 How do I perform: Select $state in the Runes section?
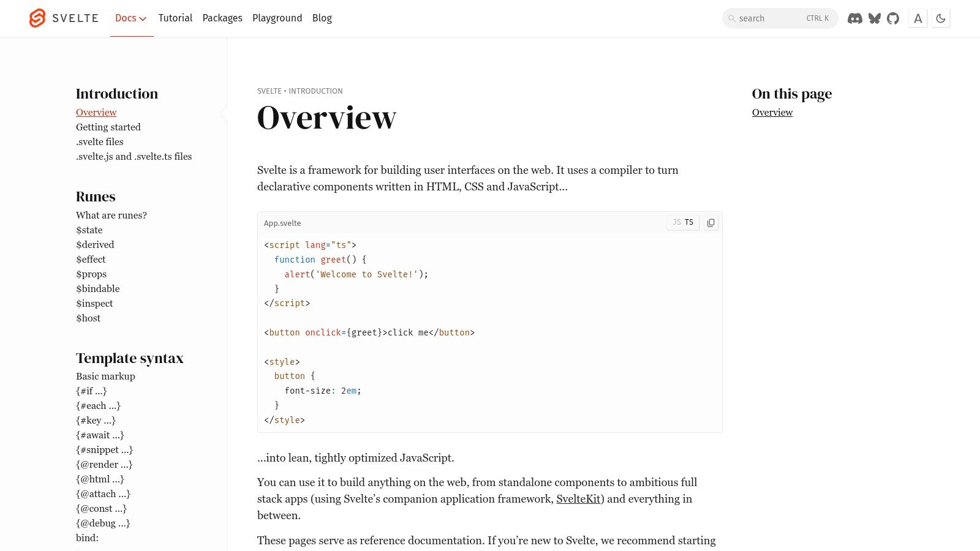click(x=89, y=230)
